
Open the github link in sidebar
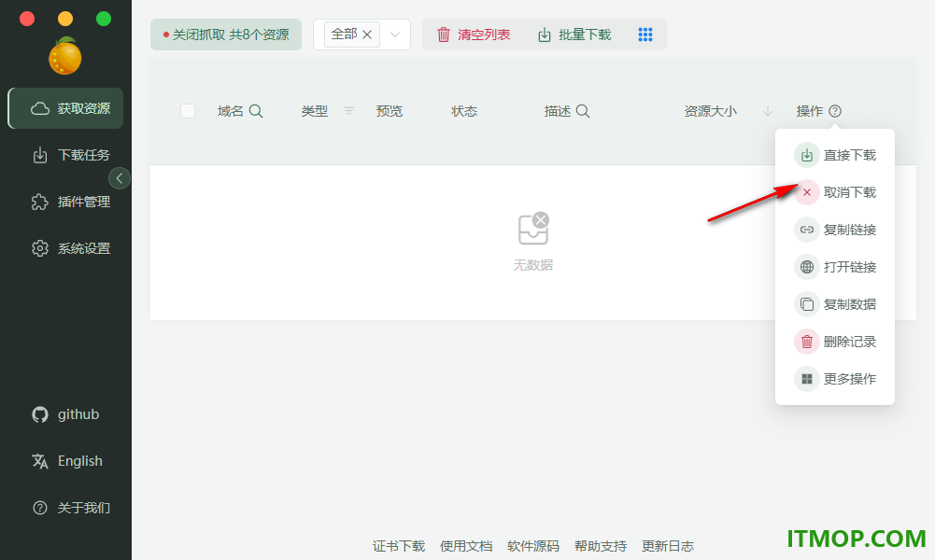65,414
